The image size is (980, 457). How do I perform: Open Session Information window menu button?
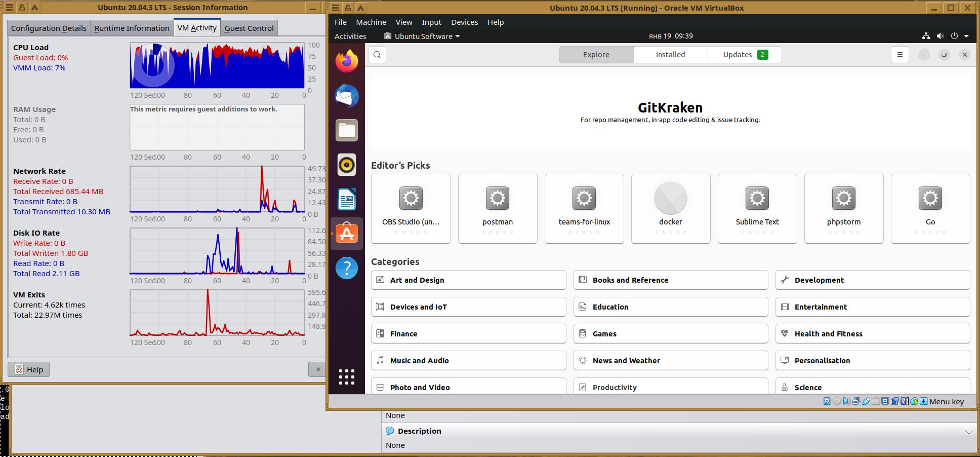pos(8,8)
